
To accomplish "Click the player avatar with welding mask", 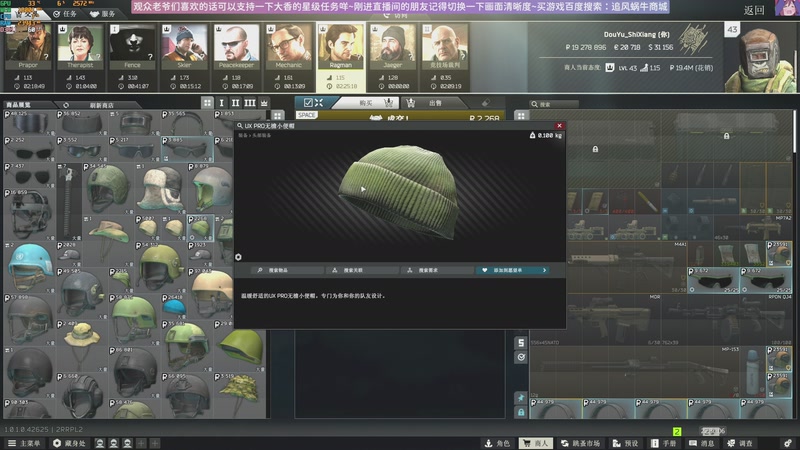I will 760,59.
